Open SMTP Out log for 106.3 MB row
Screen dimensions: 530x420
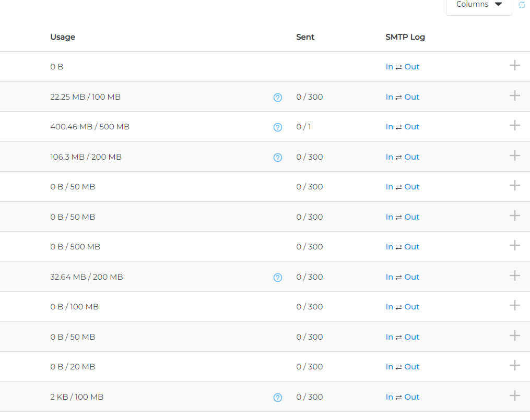411,157
